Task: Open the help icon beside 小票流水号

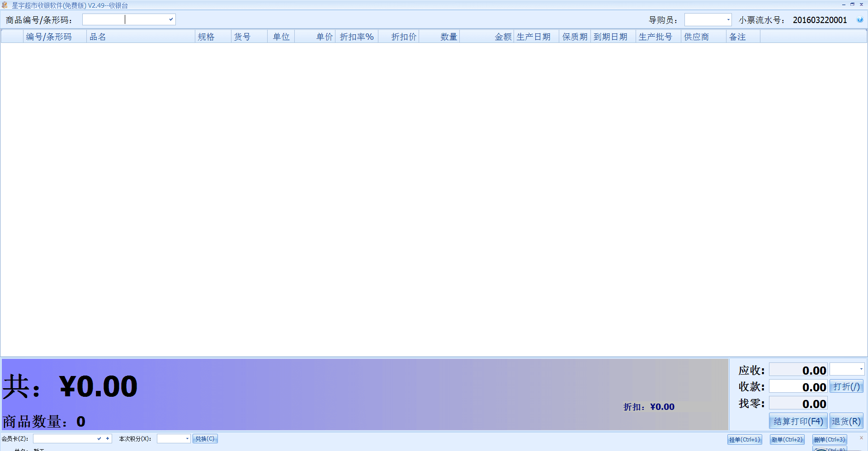Action: click(x=860, y=20)
